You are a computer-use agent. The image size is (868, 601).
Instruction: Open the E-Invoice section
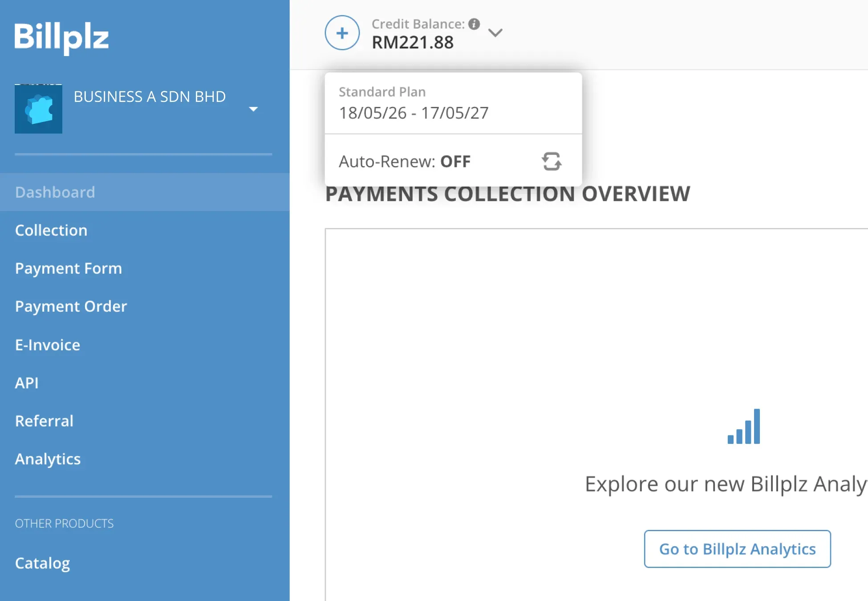[x=48, y=345]
